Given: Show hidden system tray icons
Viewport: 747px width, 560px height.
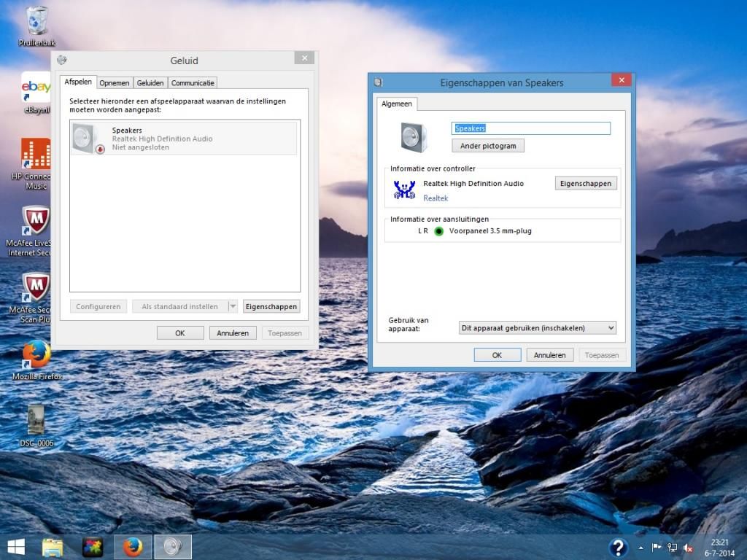Looking at the screenshot, I should [x=640, y=548].
